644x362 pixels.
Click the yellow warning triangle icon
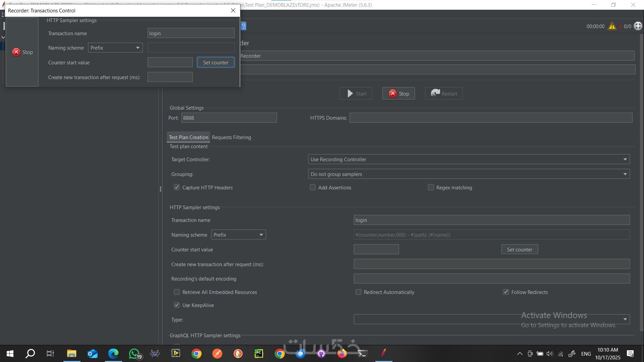[x=612, y=26]
